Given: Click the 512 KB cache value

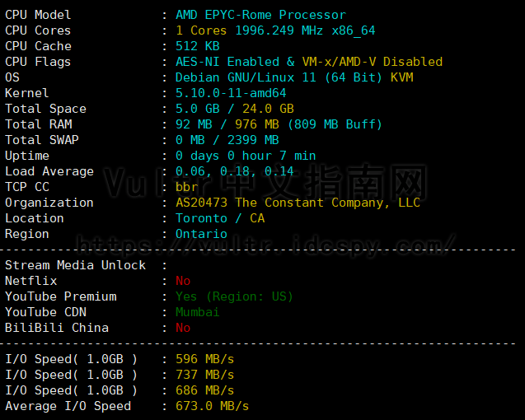Looking at the screenshot, I should click(198, 46).
